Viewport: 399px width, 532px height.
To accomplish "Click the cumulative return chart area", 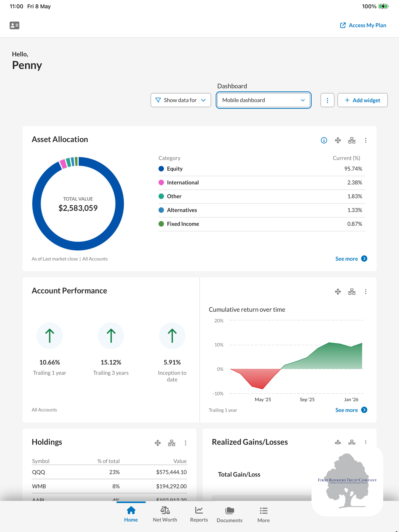I will (296, 357).
